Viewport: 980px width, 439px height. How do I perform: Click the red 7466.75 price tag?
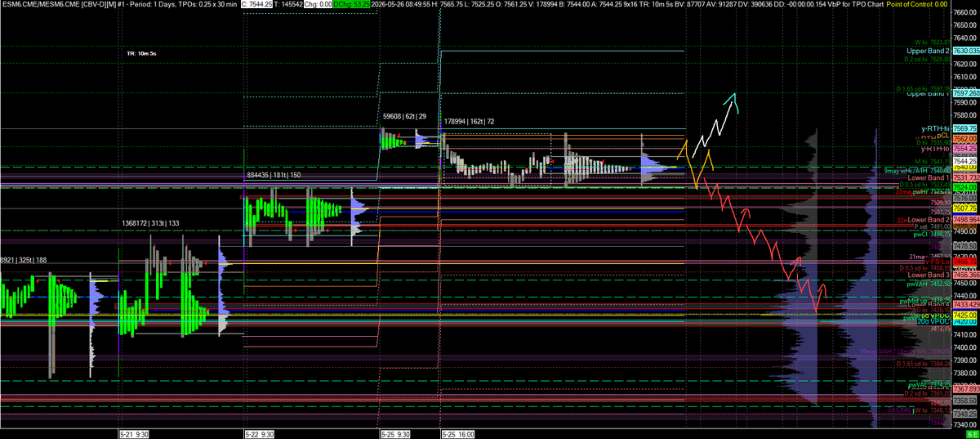click(964, 261)
